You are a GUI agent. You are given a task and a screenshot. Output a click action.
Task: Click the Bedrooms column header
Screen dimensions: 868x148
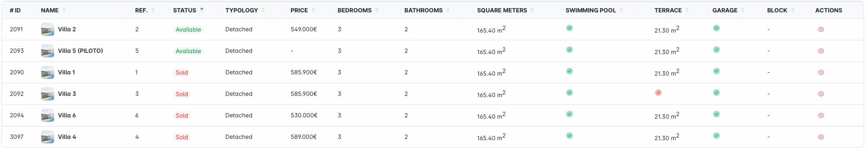(354, 10)
